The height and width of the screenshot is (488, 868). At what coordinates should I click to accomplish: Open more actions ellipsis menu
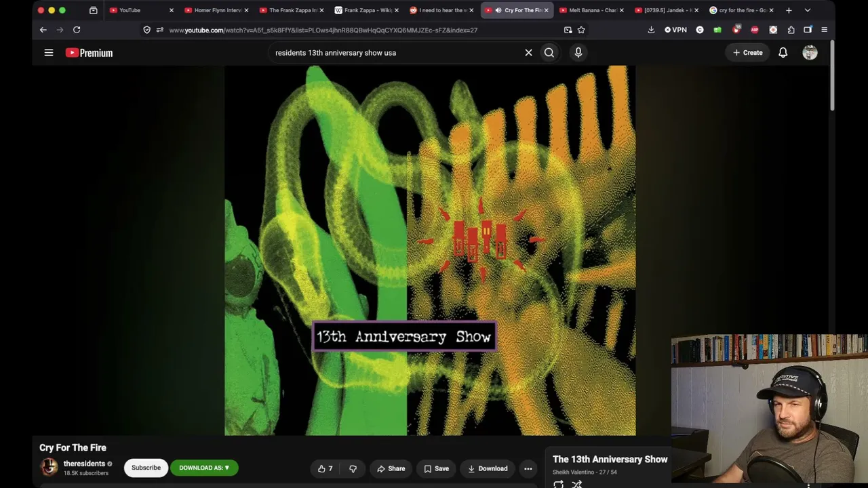click(x=528, y=468)
